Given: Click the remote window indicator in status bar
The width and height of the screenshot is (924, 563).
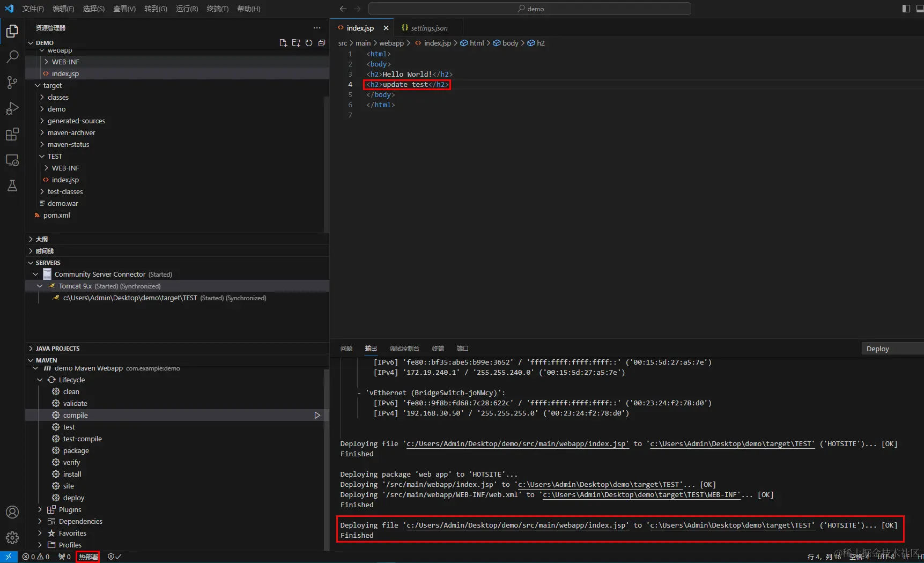Looking at the screenshot, I should 9,557.
